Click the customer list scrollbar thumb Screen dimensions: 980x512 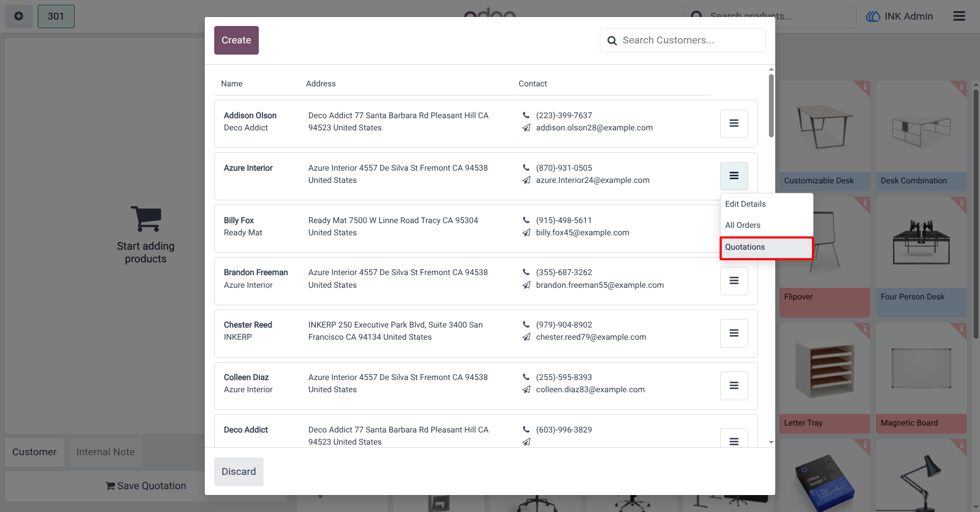[x=771, y=105]
